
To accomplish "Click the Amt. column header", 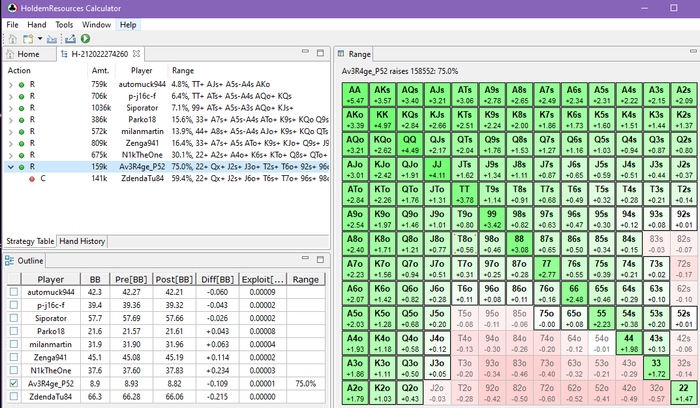I will [x=100, y=71].
